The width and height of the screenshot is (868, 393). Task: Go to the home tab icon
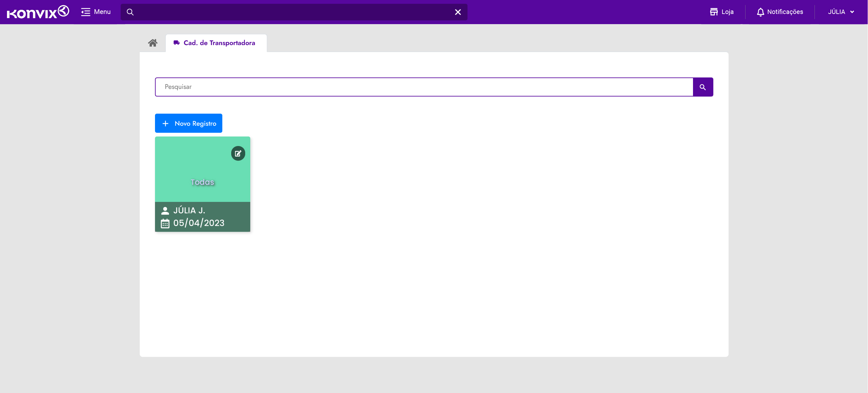[153, 43]
